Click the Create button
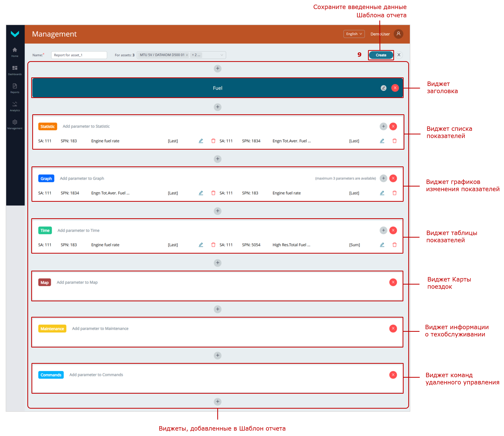Image resolution: width=504 pixels, height=436 pixels. coord(381,55)
